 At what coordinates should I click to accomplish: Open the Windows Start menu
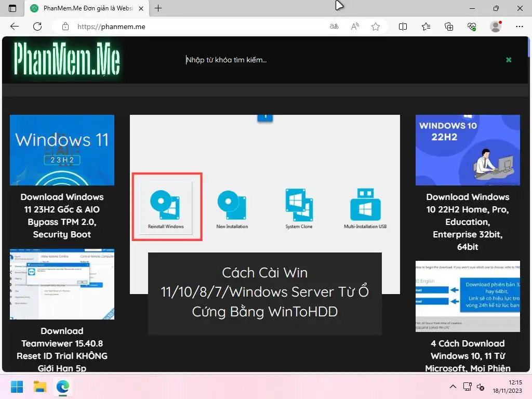17,387
